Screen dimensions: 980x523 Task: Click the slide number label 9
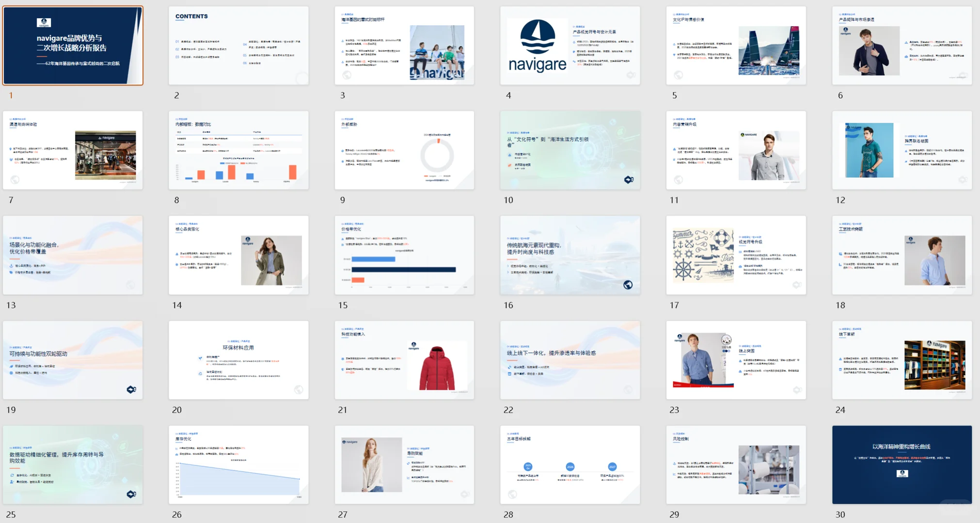tap(343, 200)
